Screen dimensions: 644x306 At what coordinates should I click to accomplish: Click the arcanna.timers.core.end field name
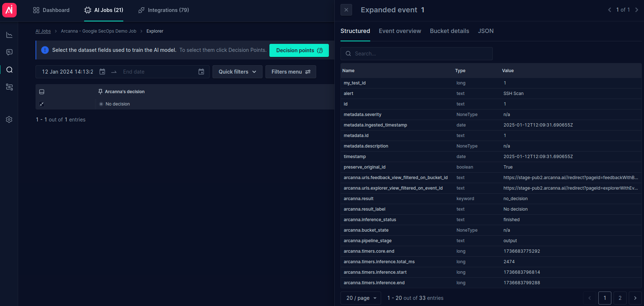pos(369,251)
